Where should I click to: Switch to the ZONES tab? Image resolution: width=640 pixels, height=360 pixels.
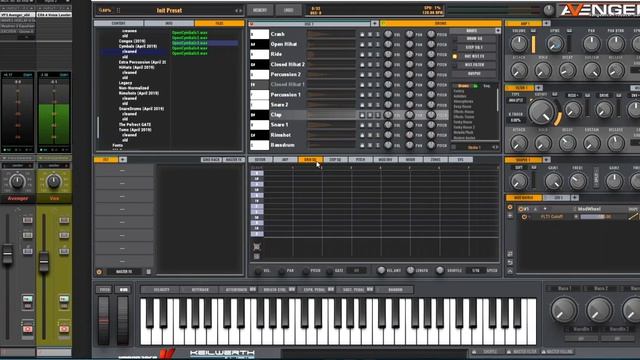(x=436, y=160)
